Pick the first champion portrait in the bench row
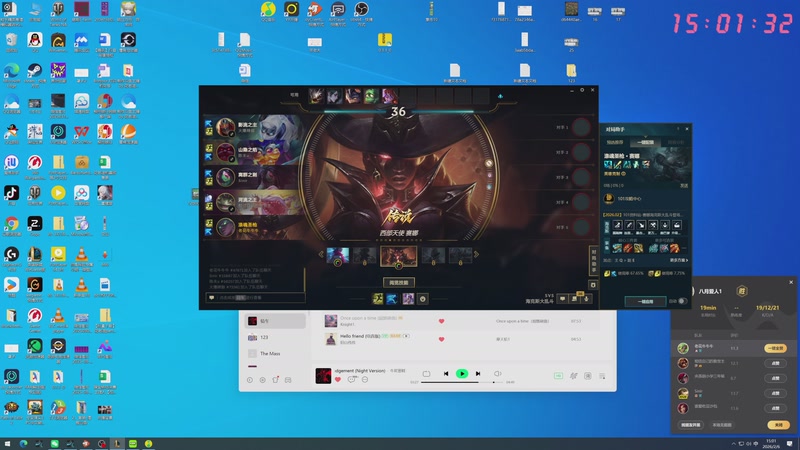 coord(316,96)
